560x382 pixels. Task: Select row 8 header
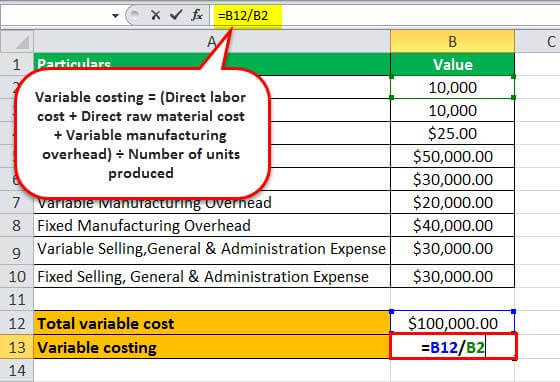coord(17,226)
